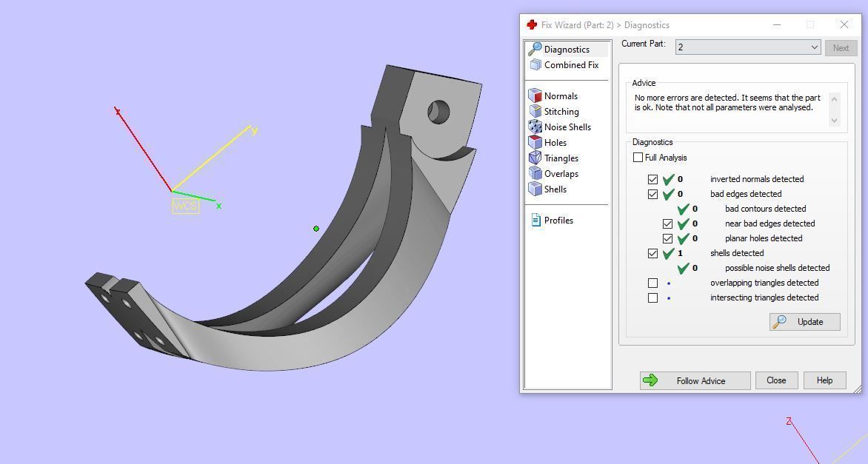Select the WCS coordinate system label
The height and width of the screenshot is (464, 868).
(x=185, y=206)
